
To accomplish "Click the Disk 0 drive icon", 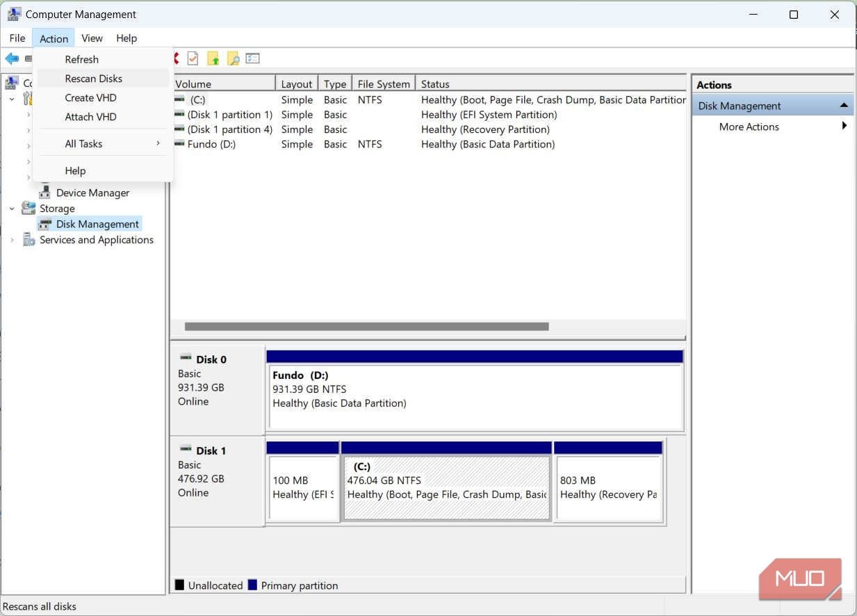I will coord(186,357).
